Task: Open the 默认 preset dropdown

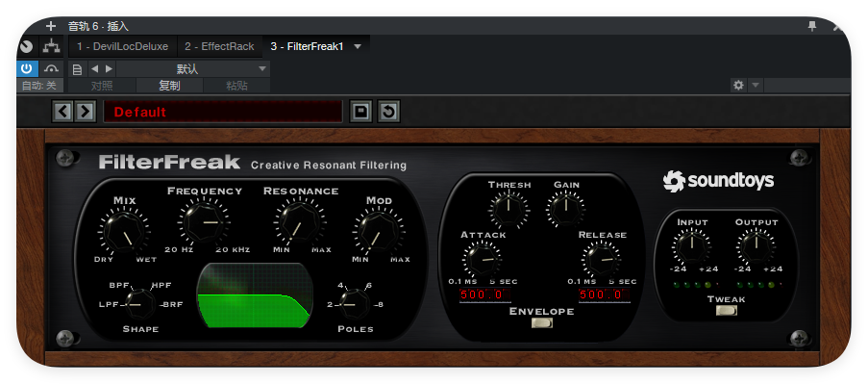Action: 193,68
